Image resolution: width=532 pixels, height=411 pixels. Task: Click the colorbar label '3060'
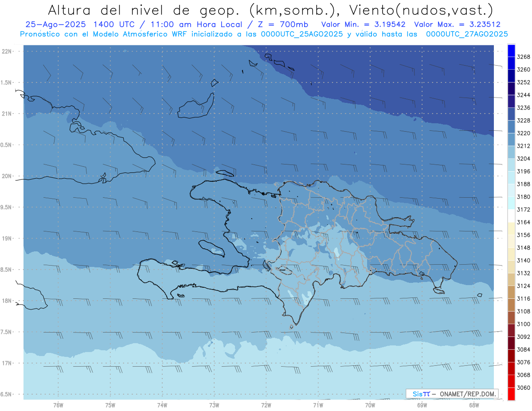(x=524, y=388)
